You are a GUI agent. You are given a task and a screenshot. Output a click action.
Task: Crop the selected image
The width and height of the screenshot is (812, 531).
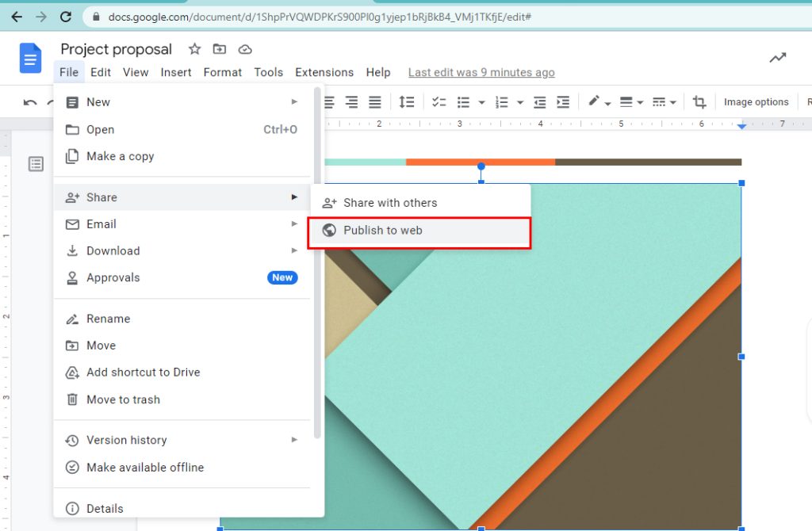click(x=699, y=101)
